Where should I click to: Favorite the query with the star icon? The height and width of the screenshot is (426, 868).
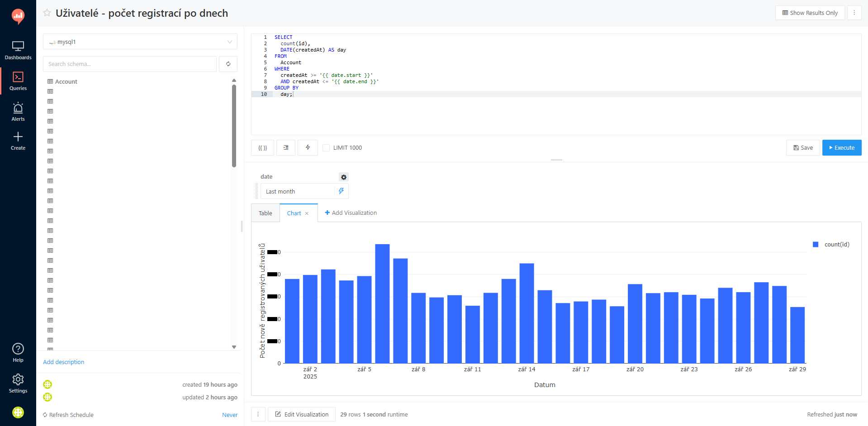[47, 13]
